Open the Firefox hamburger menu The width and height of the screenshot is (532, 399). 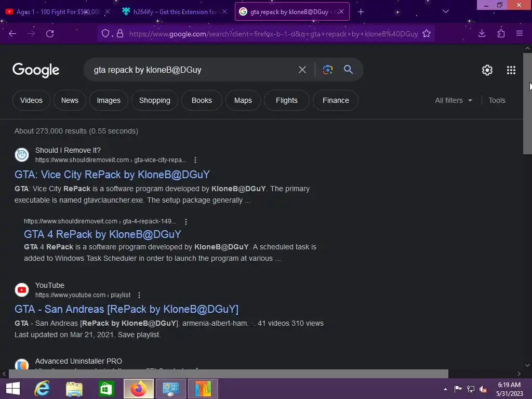point(520,33)
